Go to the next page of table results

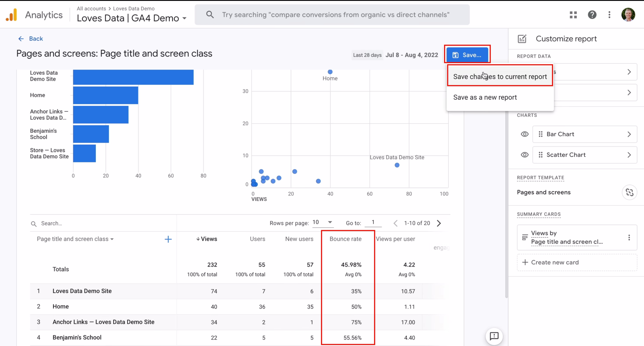click(x=439, y=223)
